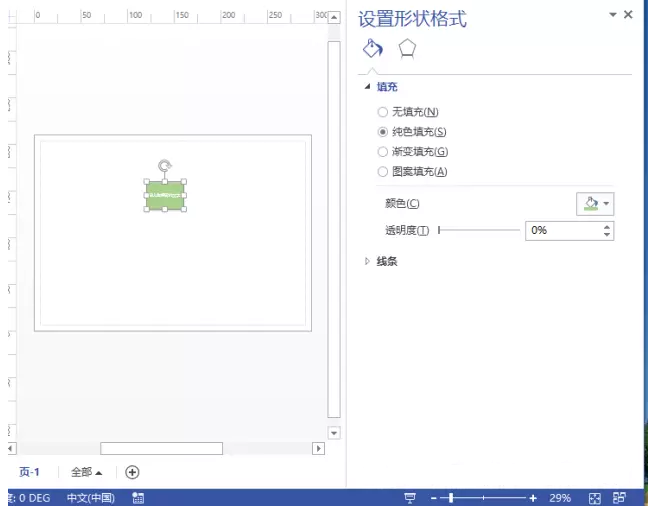Open the 全部 pages list
This screenshot has width=649, height=513.
[87, 472]
